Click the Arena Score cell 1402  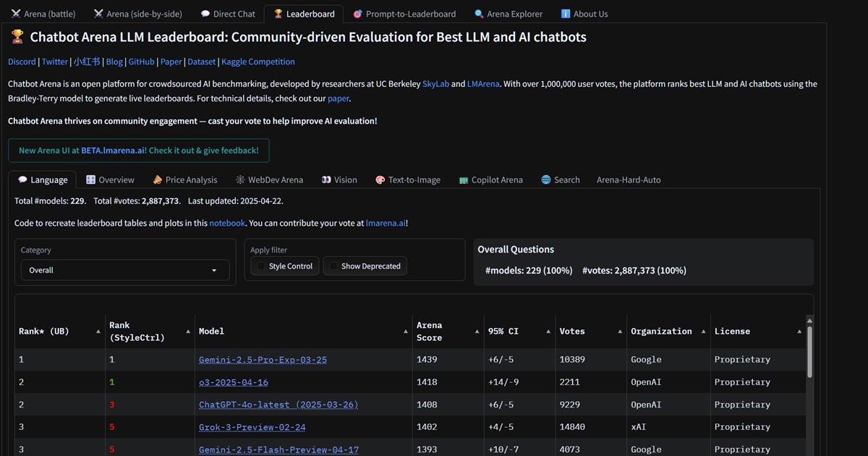[448, 427]
